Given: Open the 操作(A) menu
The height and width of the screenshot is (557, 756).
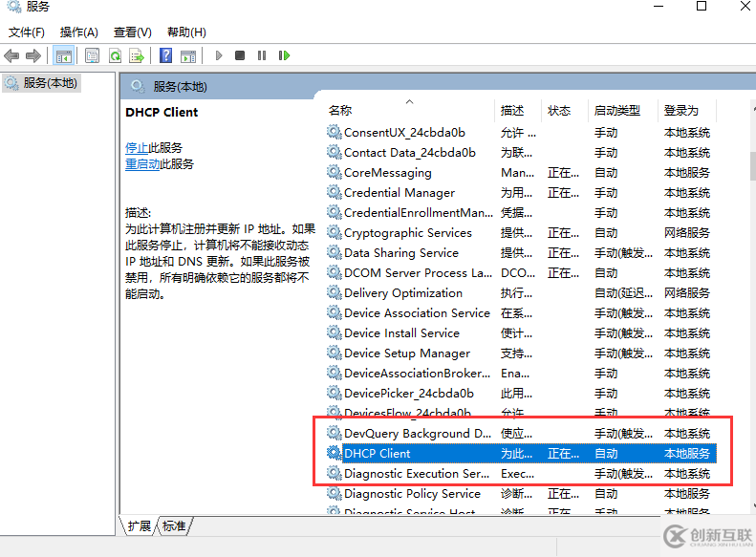Looking at the screenshot, I should [79, 32].
